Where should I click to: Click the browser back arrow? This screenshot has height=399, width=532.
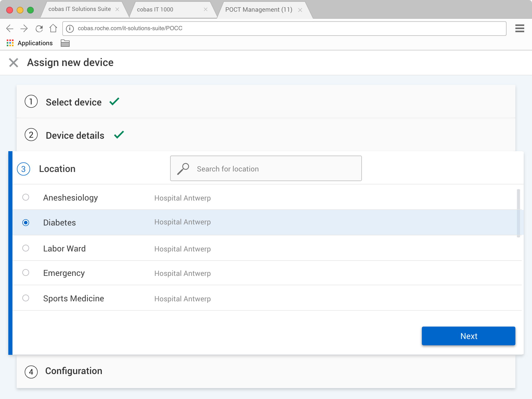pos(10,28)
